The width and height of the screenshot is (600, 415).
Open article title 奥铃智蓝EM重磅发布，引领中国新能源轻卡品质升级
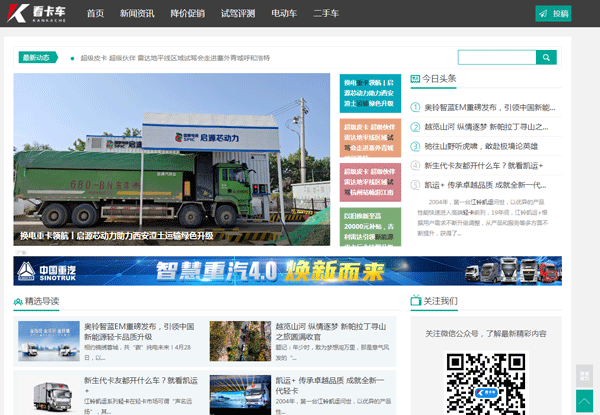click(140, 332)
